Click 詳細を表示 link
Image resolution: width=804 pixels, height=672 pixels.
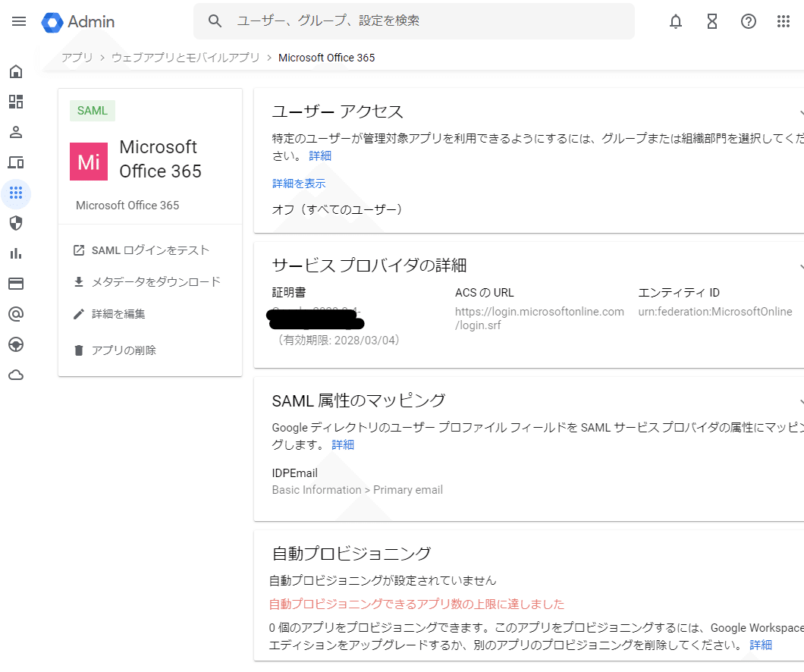click(299, 184)
